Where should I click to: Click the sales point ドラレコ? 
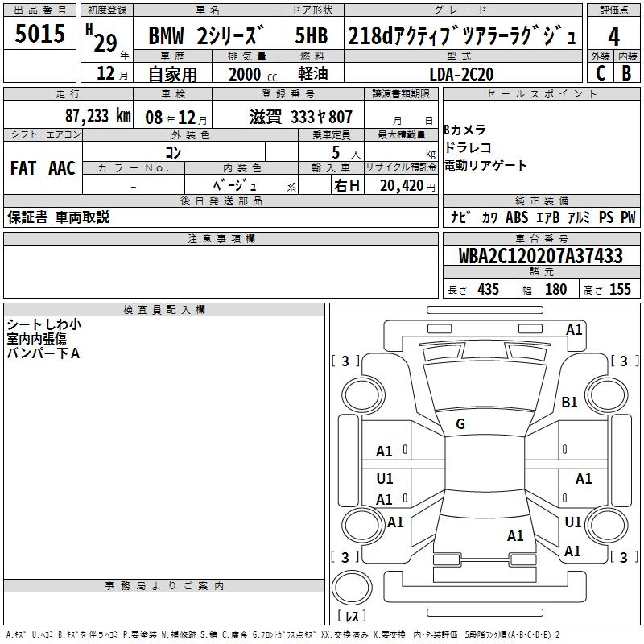(468, 147)
